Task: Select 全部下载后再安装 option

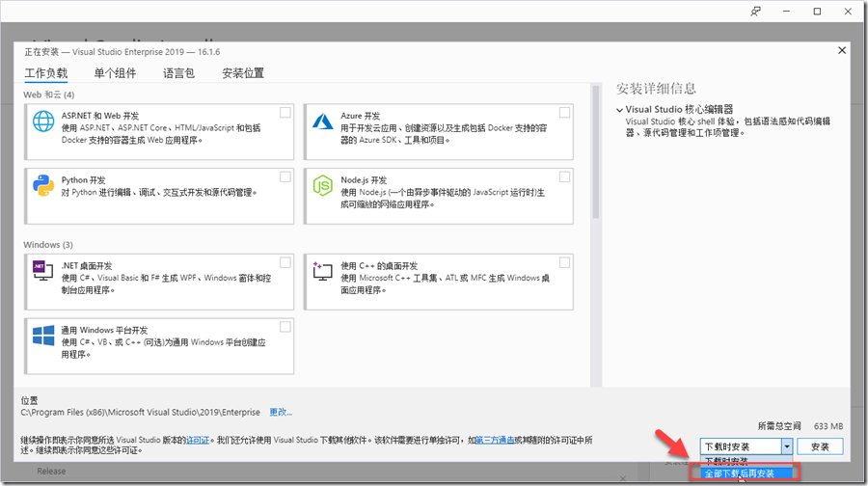Action: 745,473
